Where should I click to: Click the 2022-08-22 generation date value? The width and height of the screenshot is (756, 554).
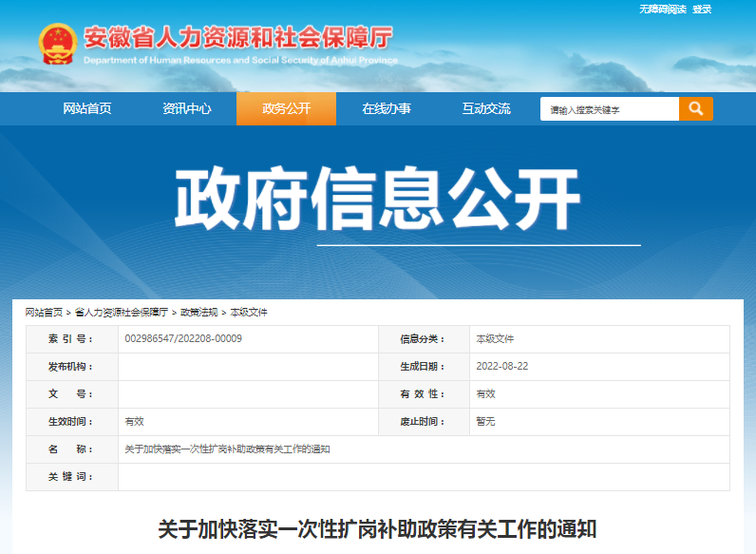pyautogui.click(x=502, y=366)
